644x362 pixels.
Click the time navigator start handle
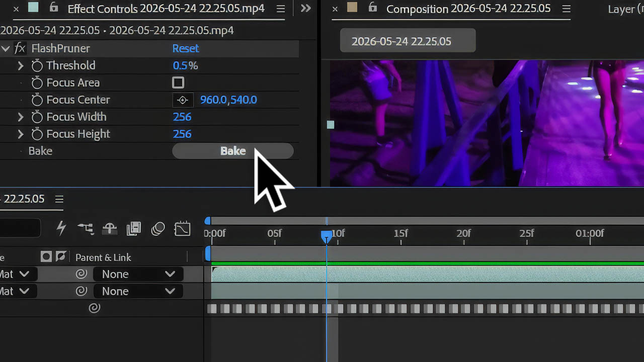[208, 221]
